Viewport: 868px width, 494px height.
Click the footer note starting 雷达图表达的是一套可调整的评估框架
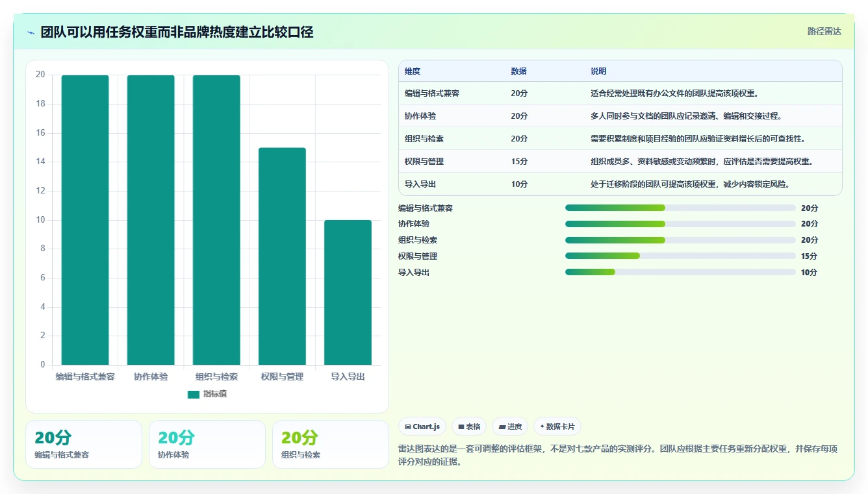click(617, 456)
